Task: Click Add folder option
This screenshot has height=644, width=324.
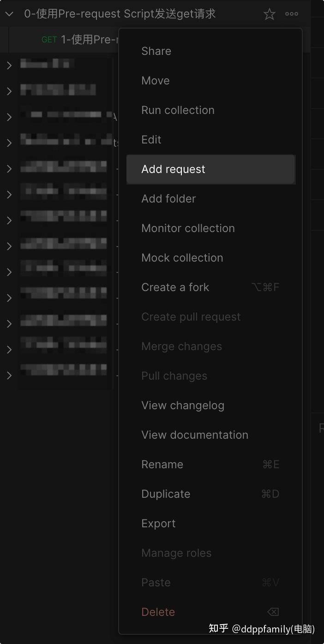Action: pyautogui.click(x=168, y=199)
